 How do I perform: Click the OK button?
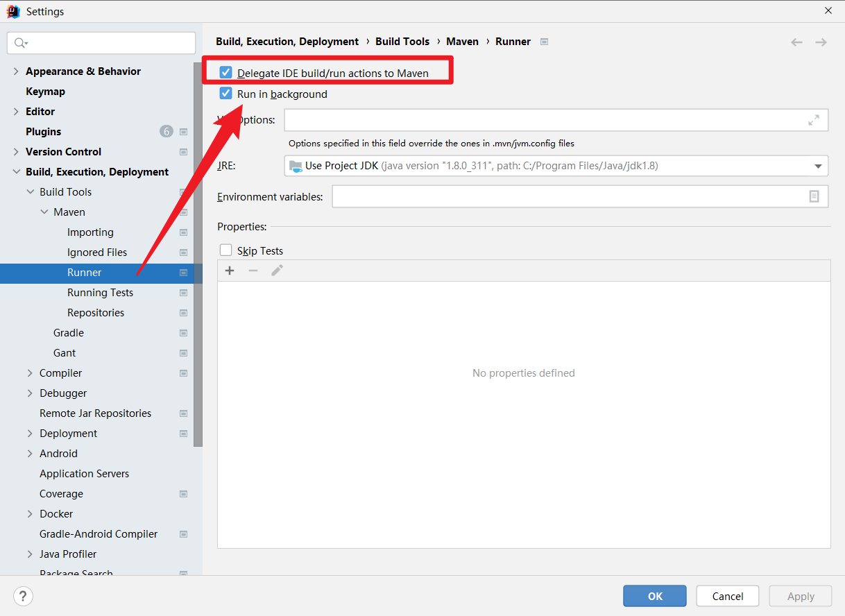pos(655,596)
